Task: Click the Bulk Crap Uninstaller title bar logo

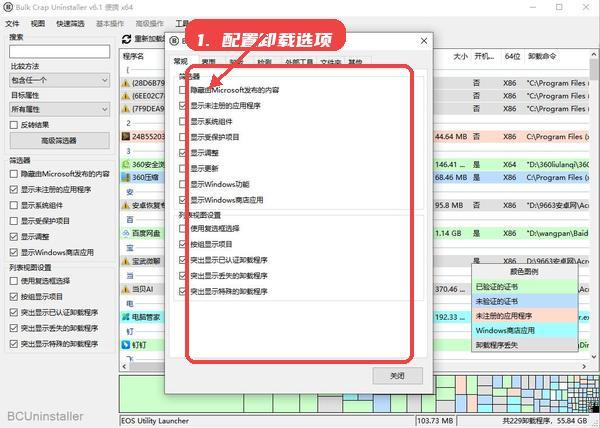Action: [x=8, y=7]
